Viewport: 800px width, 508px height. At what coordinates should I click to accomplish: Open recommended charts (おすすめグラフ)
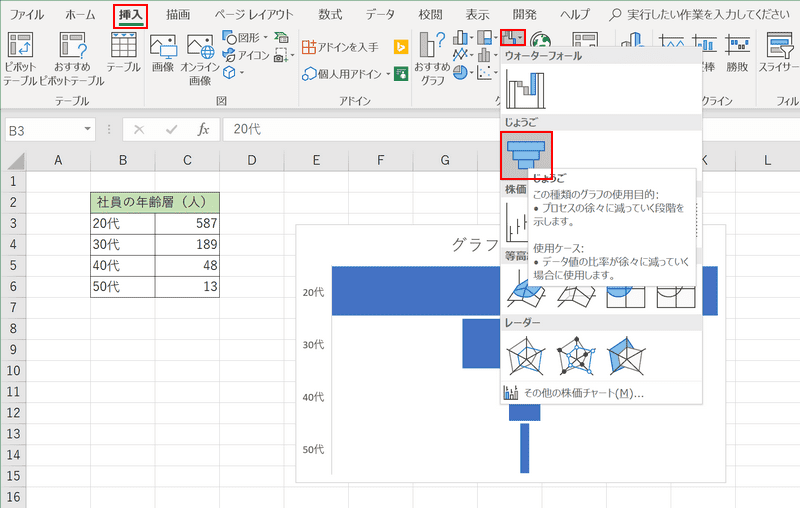[432, 59]
